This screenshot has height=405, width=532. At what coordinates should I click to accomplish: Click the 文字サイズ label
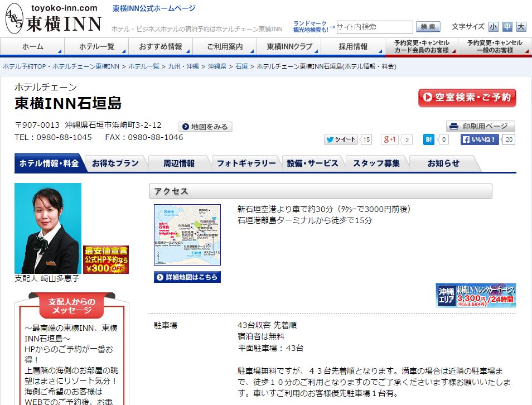468,26
